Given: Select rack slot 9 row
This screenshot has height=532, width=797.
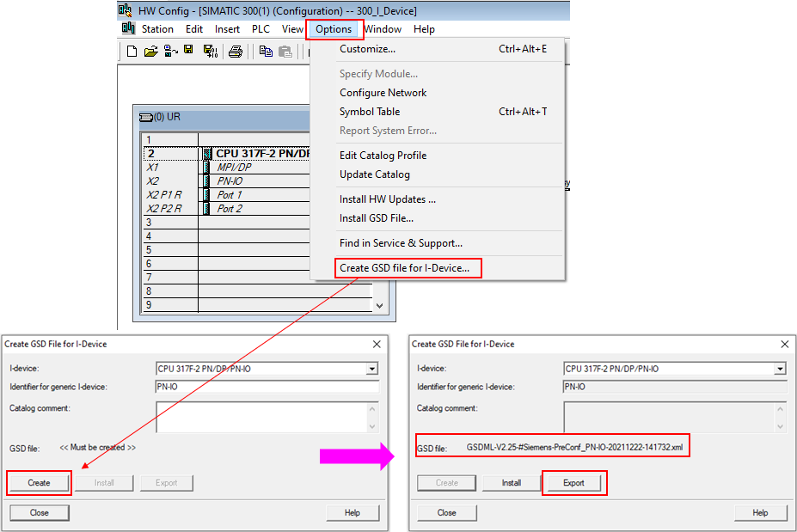Looking at the screenshot, I should tap(258, 305).
